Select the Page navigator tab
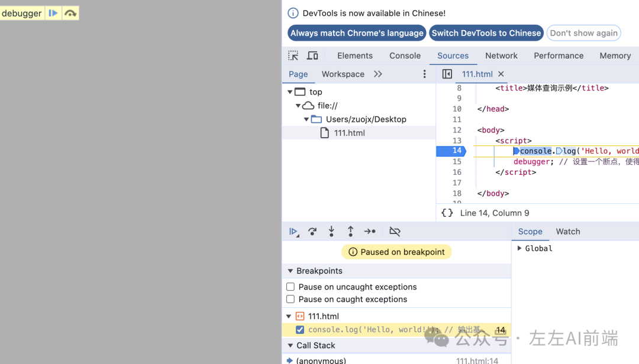The image size is (639, 364). [298, 74]
